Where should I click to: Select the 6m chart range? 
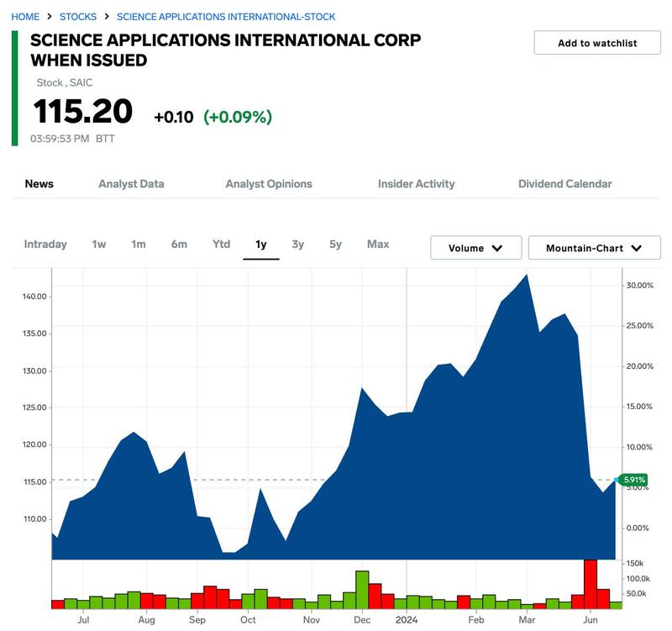[179, 244]
